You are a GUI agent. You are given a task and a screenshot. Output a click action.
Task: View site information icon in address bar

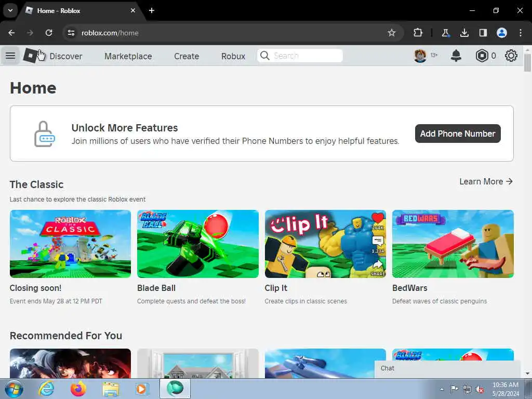coord(71,33)
